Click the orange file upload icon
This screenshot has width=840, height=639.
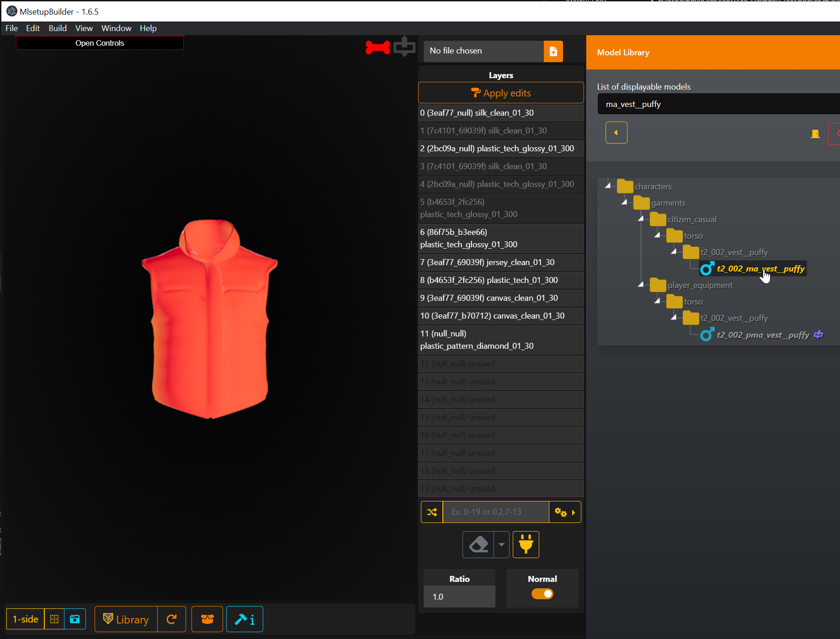[553, 51]
